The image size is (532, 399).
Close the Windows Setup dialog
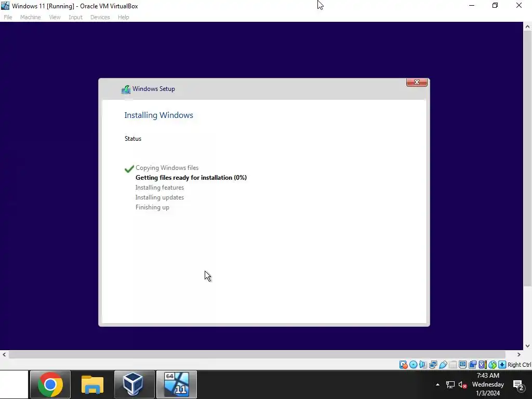(x=417, y=82)
